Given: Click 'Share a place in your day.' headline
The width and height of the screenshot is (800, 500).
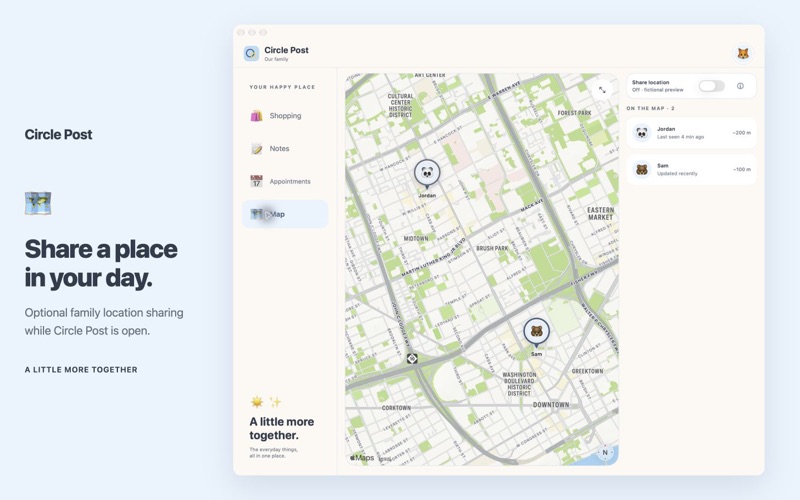Looking at the screenshot, I should [x=101, y=263].
